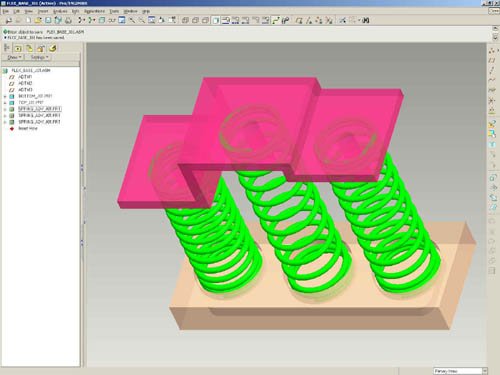Open the Show dropdown in model tree
Screen dimensions: 500x375
(14, 57)
